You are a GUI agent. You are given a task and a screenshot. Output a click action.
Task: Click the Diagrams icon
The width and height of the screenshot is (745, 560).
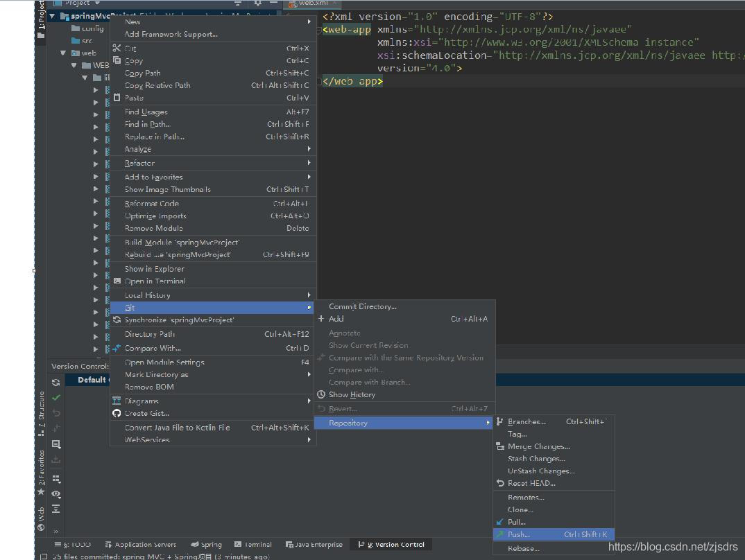(117, 401)
